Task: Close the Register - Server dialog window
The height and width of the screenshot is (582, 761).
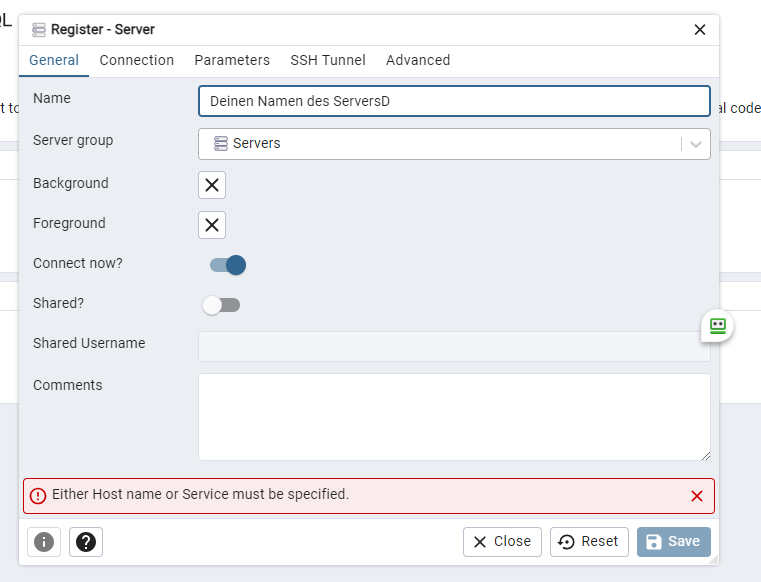Action: tap(700, 30)
